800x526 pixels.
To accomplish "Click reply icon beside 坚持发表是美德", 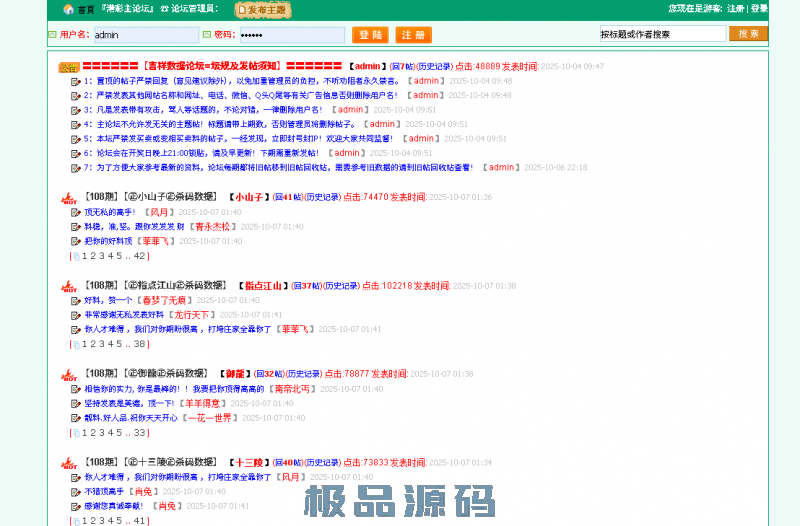I will click(76, 404).
